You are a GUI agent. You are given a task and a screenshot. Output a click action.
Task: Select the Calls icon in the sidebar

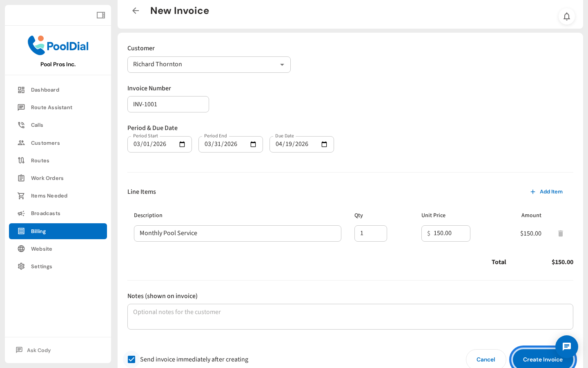pyautogui.click(x=21, y=125)
